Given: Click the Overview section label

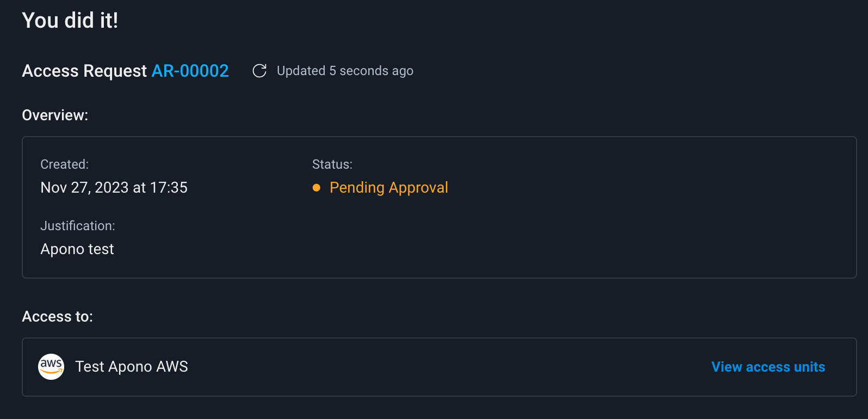Looking at the screenshot, I should point(55,115).
